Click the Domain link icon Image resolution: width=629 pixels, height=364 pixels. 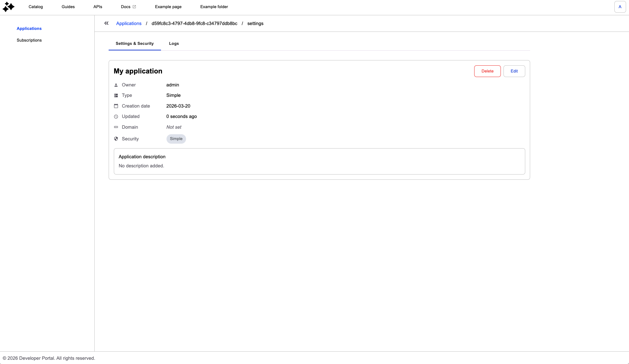(x=116, y=127)
